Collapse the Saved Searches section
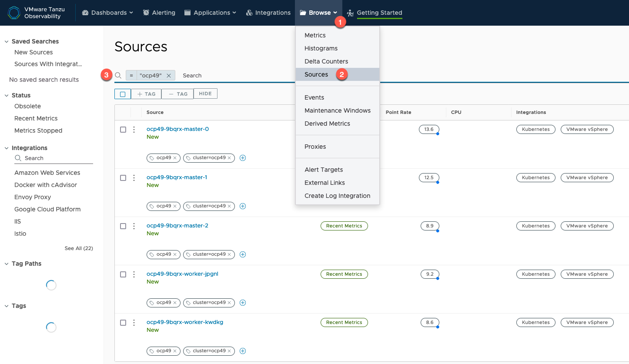Screen dimensions: 629x364 (x=7, y=42)
